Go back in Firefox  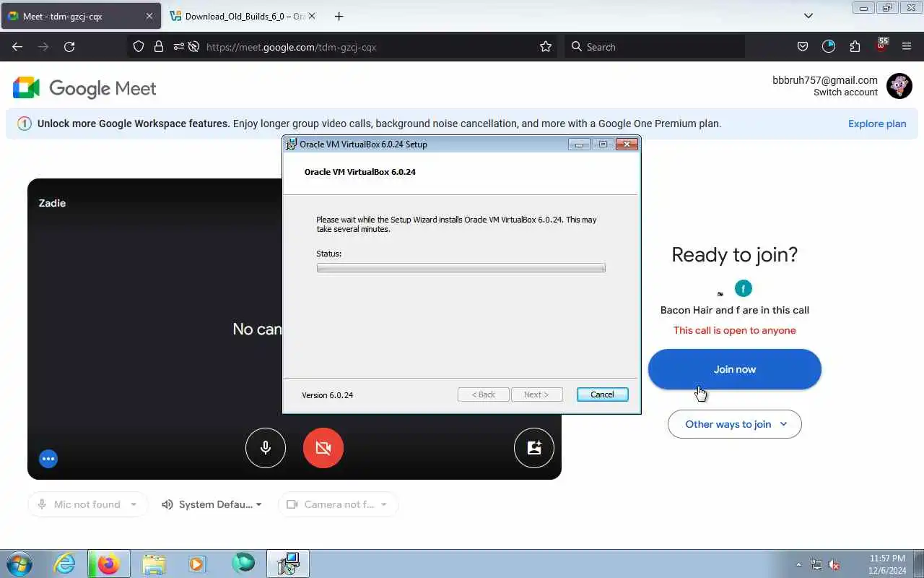coord(17,47)
